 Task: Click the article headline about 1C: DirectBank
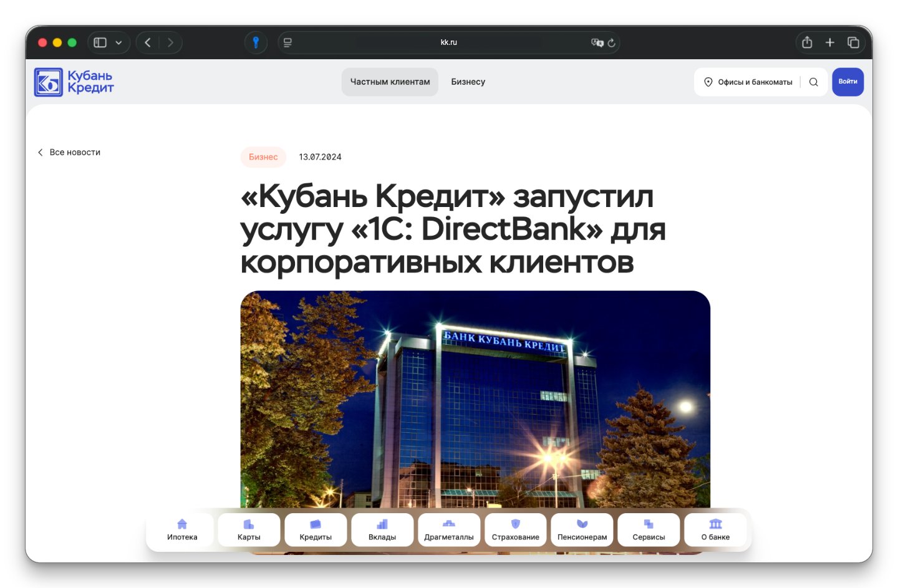[x=453, y=229]
